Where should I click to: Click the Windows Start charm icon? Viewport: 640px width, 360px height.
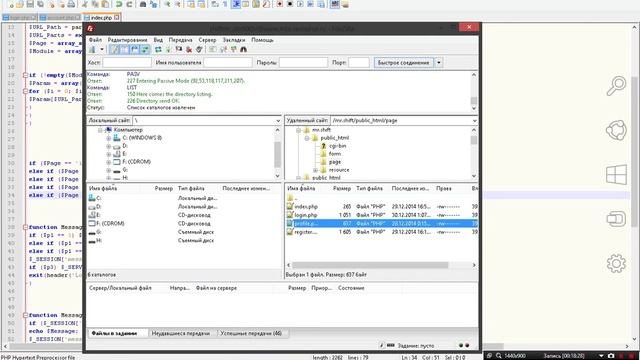pyautogui.click(x=616, y=175)
